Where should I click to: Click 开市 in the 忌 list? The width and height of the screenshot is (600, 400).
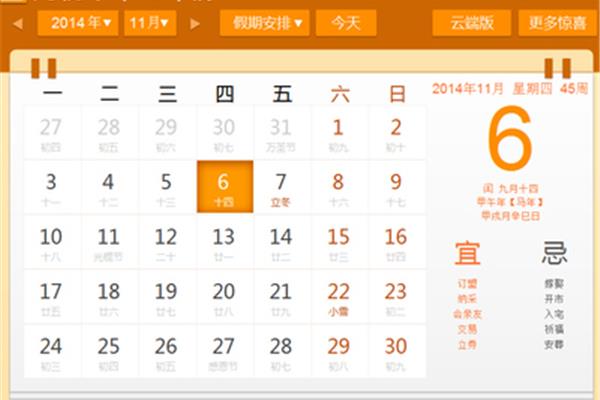(x=554, y=299)
